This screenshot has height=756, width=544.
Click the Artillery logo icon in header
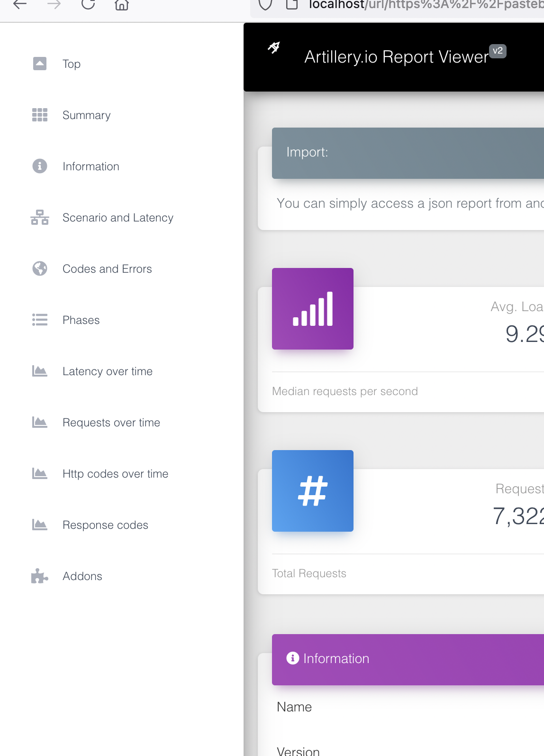(x=274, y=47)
